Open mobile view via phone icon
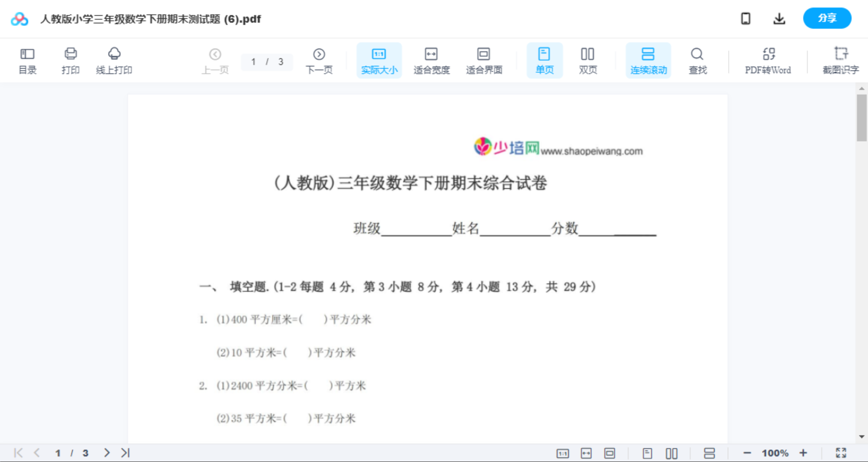 click(x=746, y=18)
